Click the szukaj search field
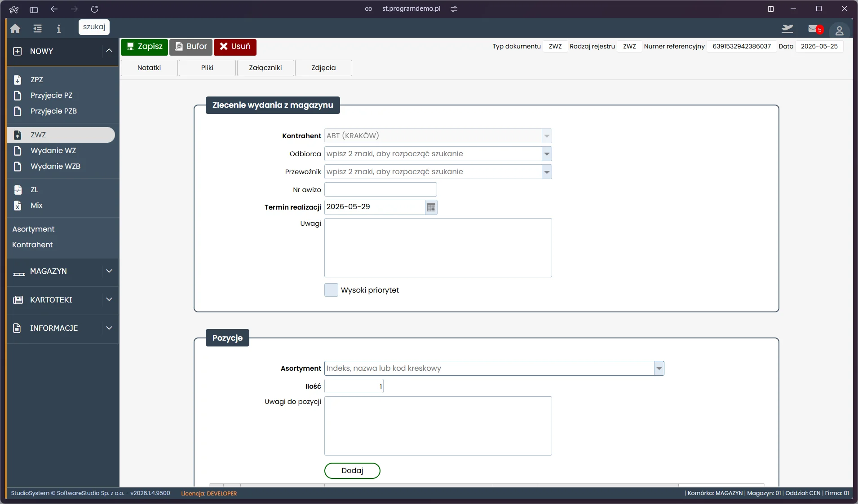Viewport: 858px width, 504px height. (x=94, y=27)
